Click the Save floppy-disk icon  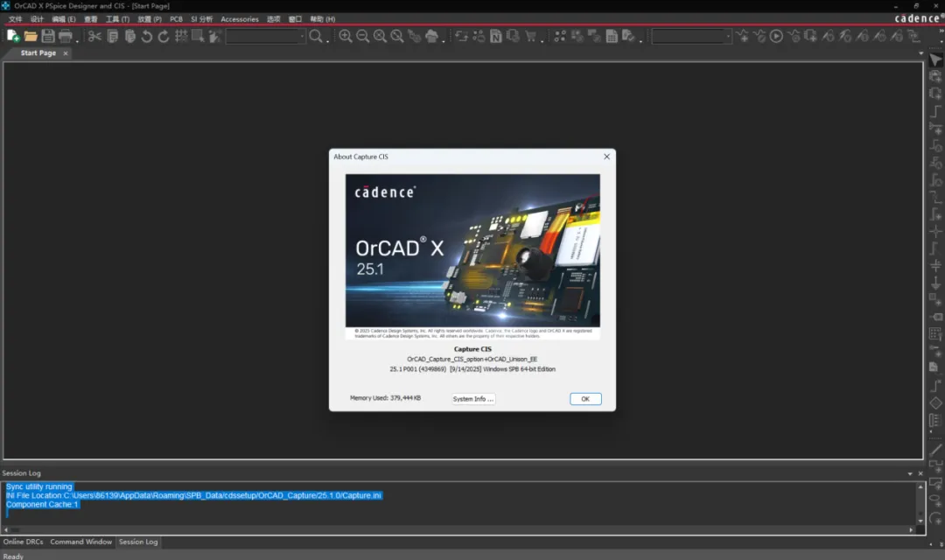[48, 36]
